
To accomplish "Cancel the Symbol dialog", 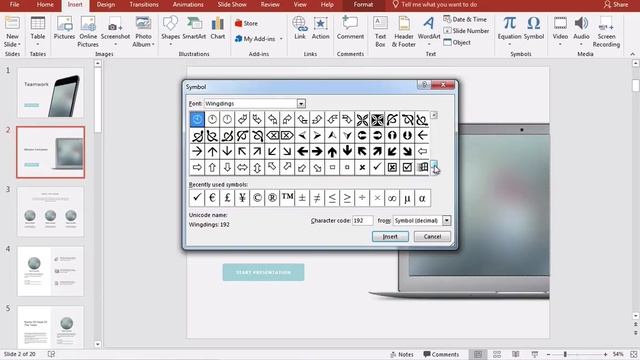I will coord(432,236).
